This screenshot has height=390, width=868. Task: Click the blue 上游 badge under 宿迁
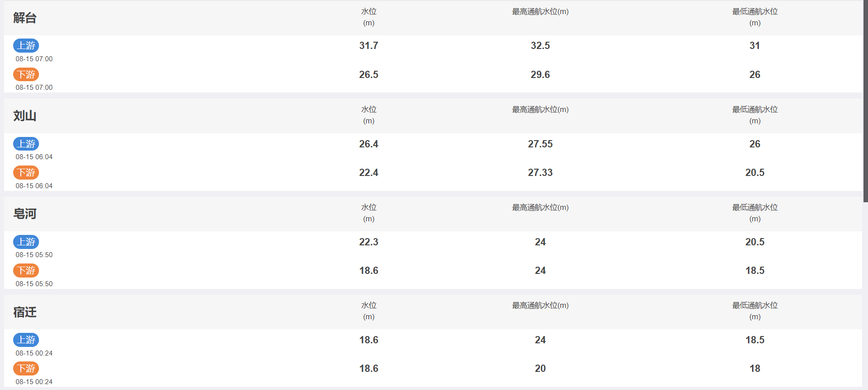tap(26, 340)
